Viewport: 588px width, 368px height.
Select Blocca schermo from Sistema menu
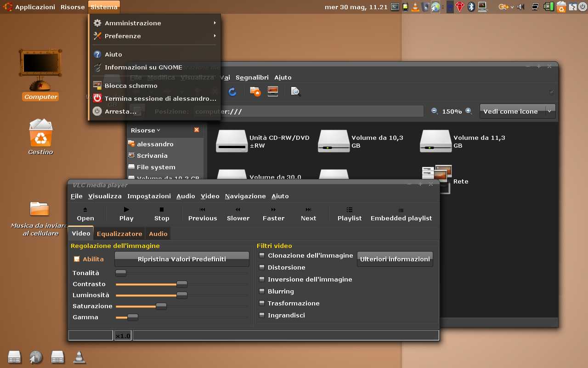154,86
